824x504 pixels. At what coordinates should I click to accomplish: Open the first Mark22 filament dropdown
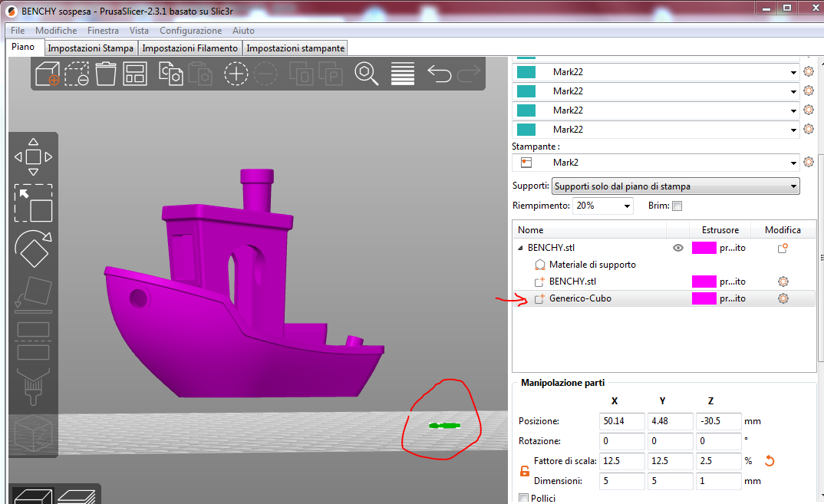[x=656, y=72]
